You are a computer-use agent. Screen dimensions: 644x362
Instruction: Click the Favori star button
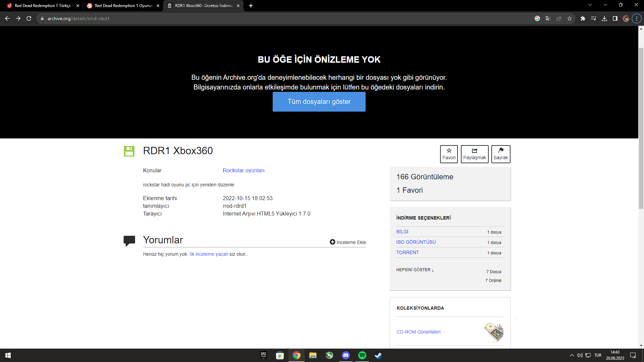449,154
